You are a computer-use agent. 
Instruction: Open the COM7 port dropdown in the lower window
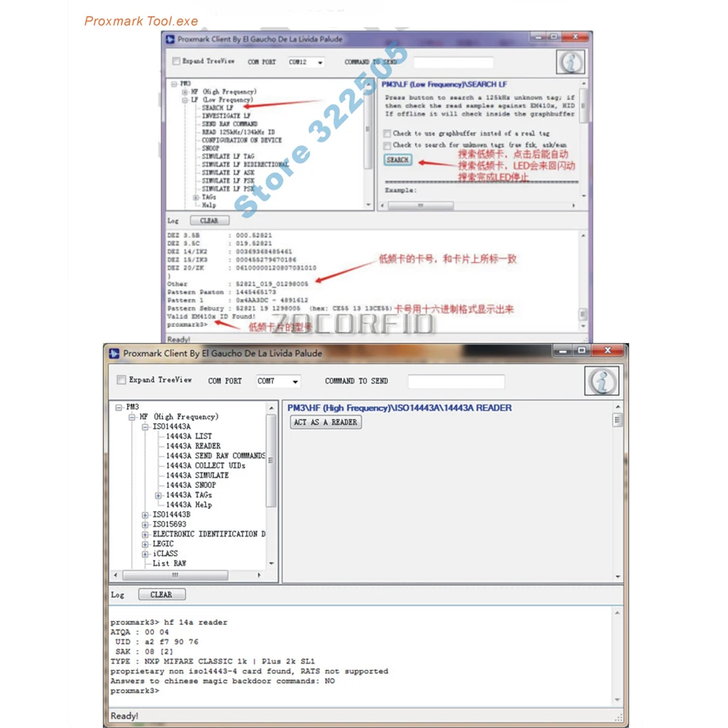295,381
